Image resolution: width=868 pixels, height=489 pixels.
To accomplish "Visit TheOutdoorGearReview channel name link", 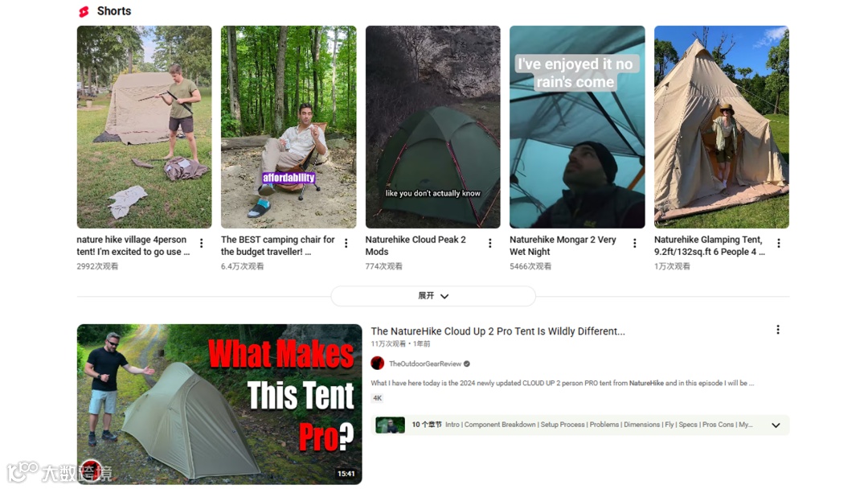I will [x=424, y=364].
